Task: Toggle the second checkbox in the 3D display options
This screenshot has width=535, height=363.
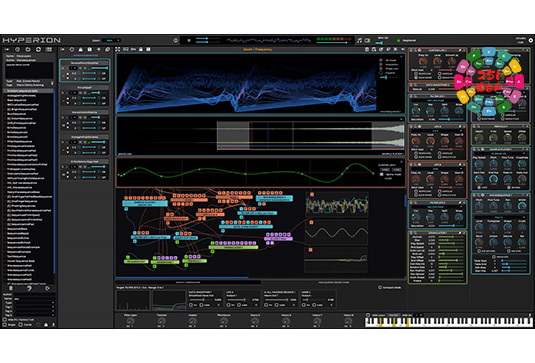Action: pyautogui.click(x=381, y=64)
